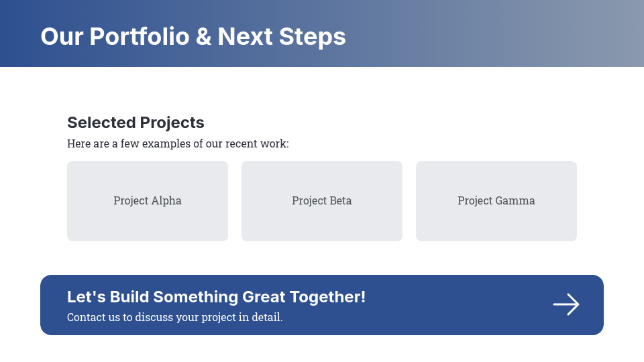
Task: Click the word "Portfolio" in the slide title
Action: [x=140, y=36]
